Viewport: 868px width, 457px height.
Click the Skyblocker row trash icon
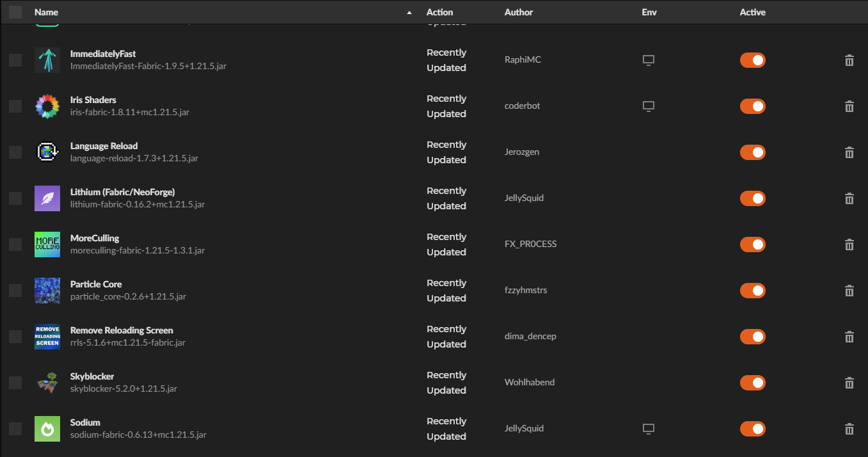(x=849, y=383)
